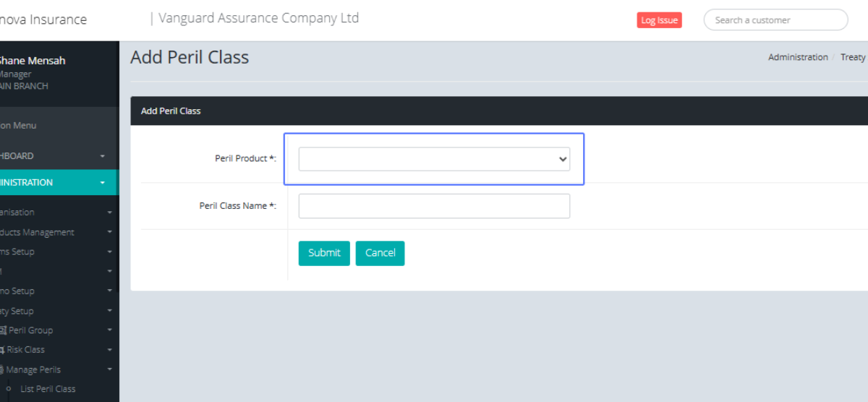
Task: Click the List Peril Class bullet icon
Action: tap(9, 389)
